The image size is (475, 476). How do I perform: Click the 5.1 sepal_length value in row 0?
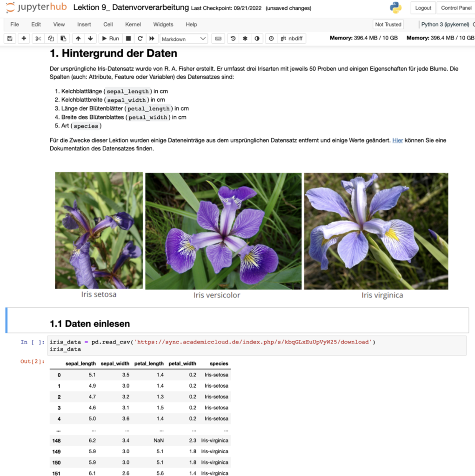coord(93,375)
